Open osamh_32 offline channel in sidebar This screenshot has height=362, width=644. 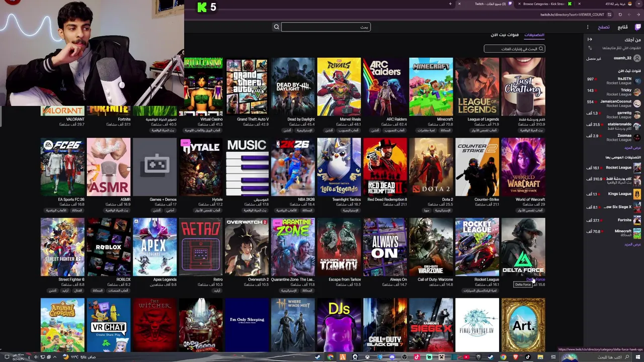tap(614, 58)
